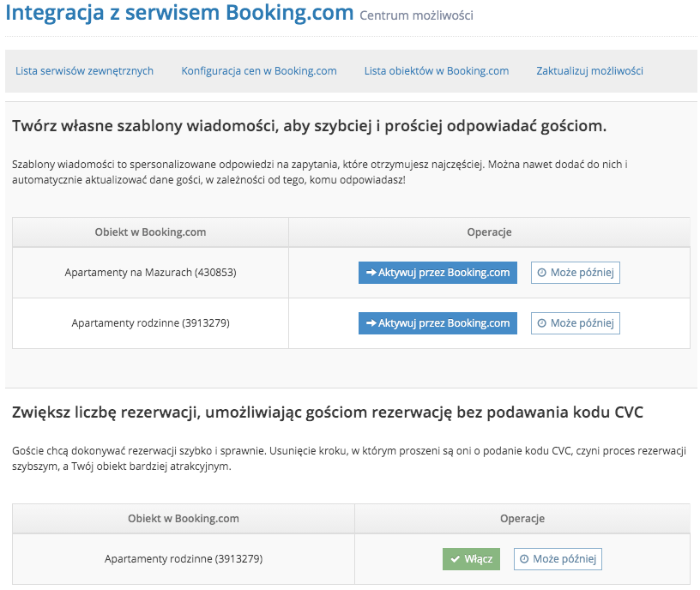Image resolution: width=700 pixels, height=590 pixels.
Task: Open Konfiguracja cen w Booking.com
Action: 259,71
